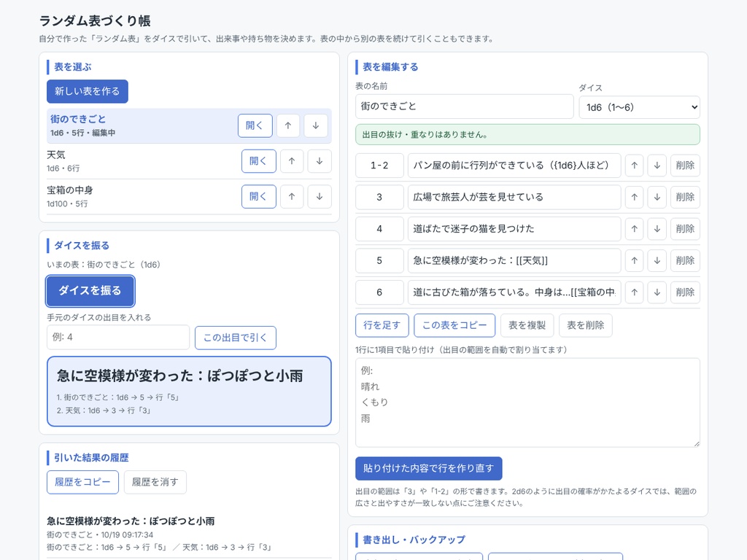Open the 天気 table with 開く

pos(259,161)
